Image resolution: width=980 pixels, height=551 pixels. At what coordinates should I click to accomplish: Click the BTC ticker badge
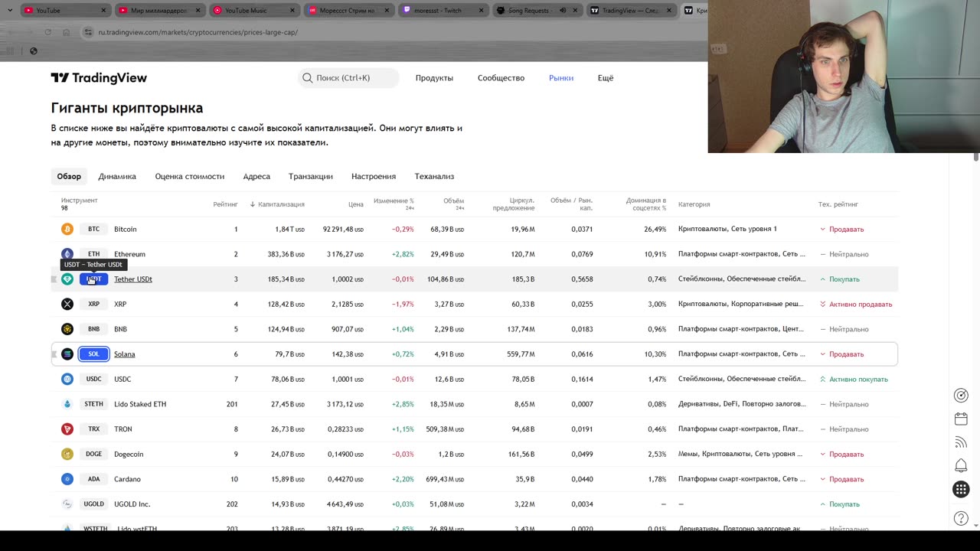[x=93, y=229]
